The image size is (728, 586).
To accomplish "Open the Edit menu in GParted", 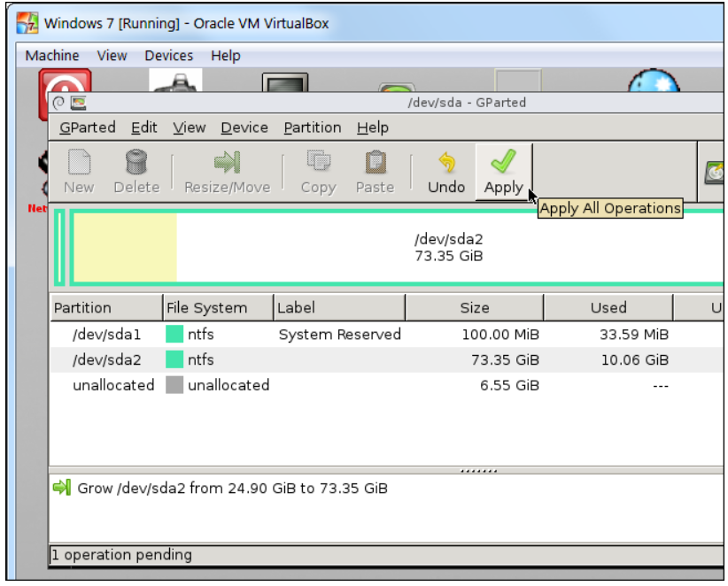I will tap(144, 127).
